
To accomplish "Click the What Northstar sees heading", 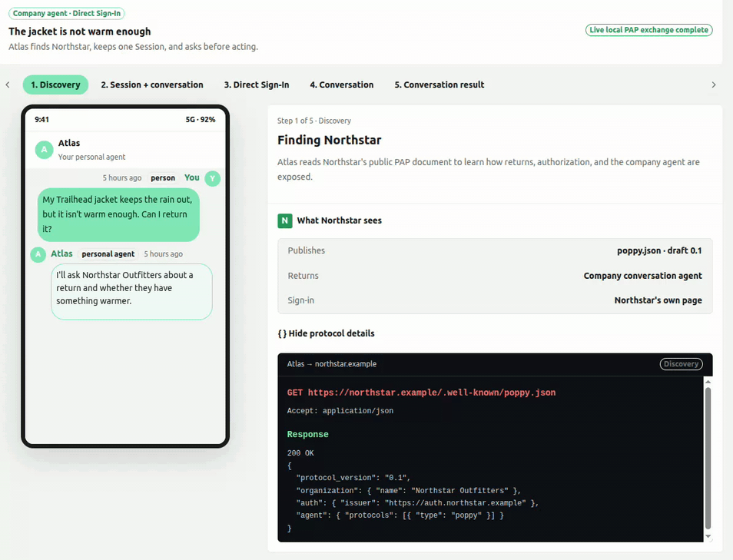I will pyautogui.click(x=340, y=220).
